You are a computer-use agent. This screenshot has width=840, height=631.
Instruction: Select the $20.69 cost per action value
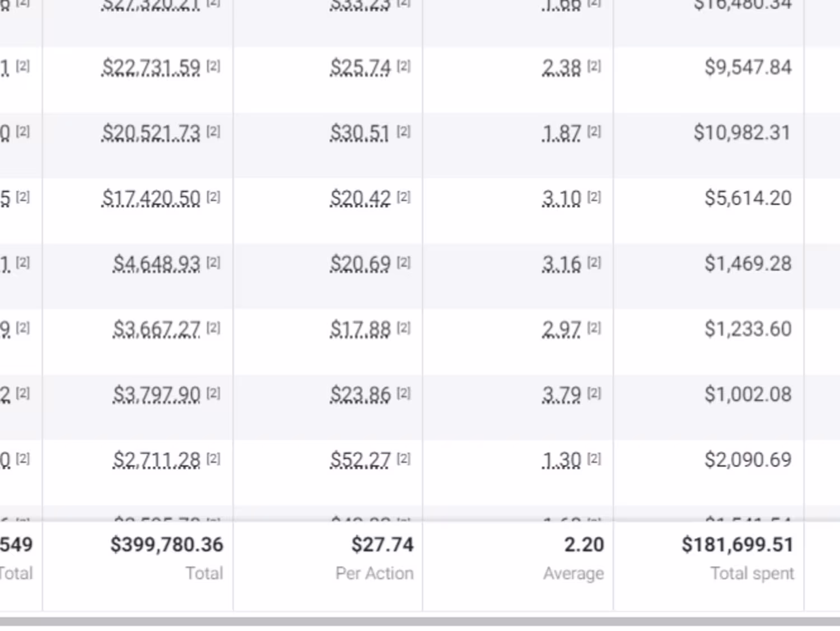click(x=360, y=264)
